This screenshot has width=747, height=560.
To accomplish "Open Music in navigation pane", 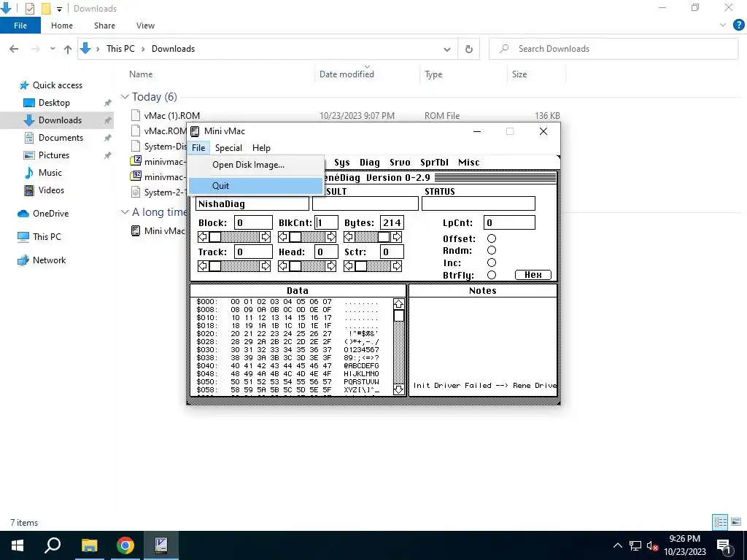I will (x=50, y=172).
